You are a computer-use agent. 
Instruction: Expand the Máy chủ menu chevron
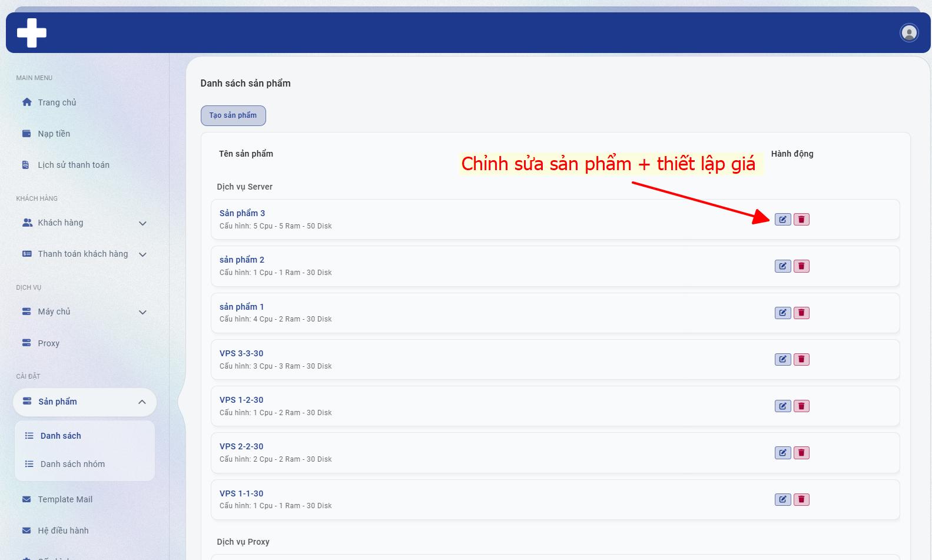tap(142, 312)
